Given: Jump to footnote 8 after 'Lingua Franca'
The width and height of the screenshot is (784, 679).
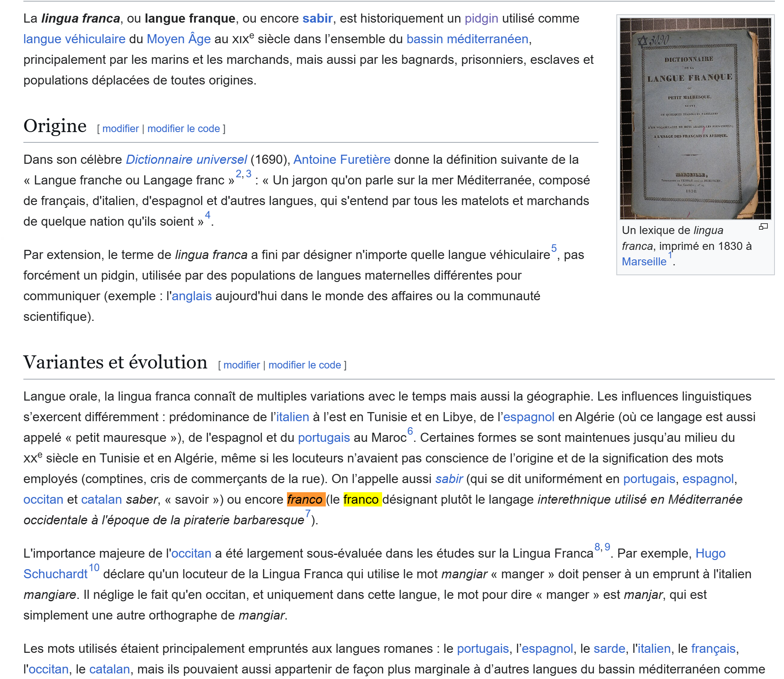Looking at the screenshot, I should tap(597, 547).
